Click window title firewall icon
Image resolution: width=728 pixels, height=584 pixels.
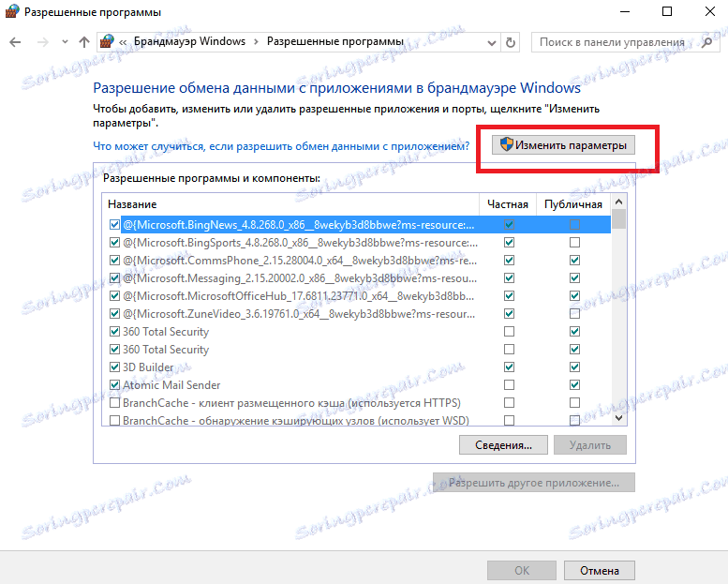[x=11, y=11]
